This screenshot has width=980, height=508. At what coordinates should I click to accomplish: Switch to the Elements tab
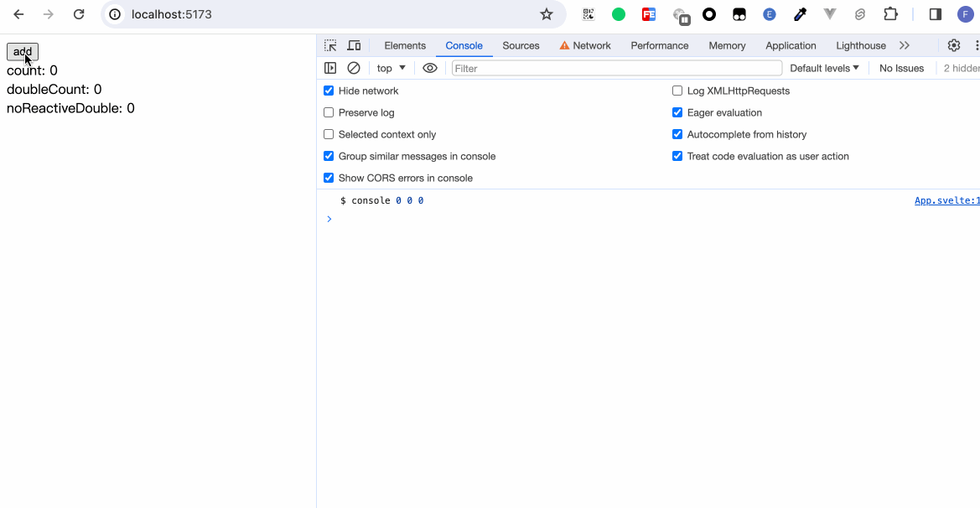coord(405,45)
